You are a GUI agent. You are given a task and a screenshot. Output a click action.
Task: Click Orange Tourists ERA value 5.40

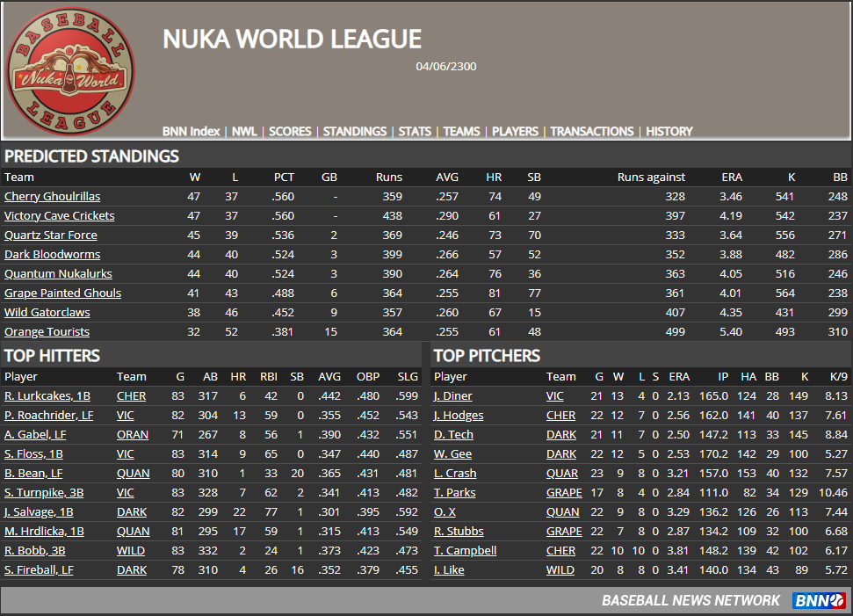tap(731, 331)
